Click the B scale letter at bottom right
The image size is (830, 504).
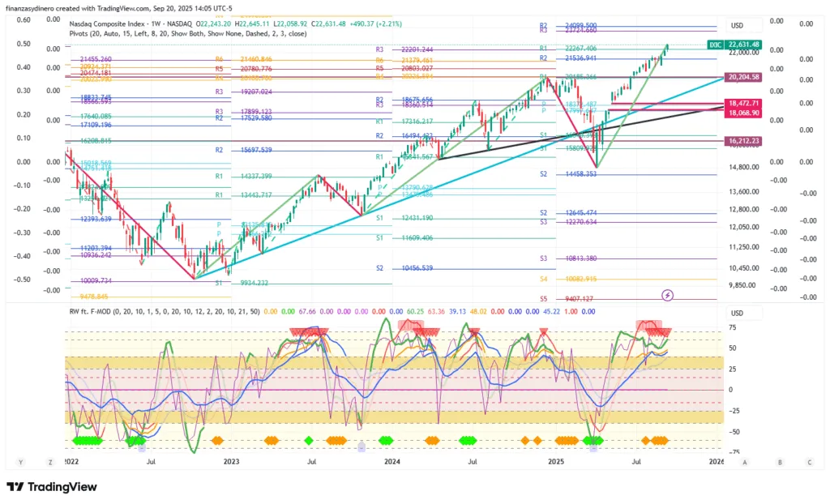[x=780, y=462]
